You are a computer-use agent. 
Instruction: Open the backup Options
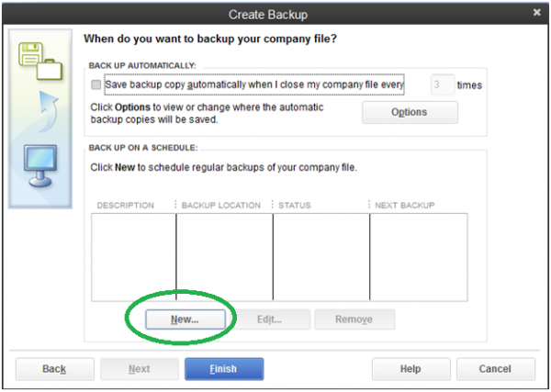(410, 112)
